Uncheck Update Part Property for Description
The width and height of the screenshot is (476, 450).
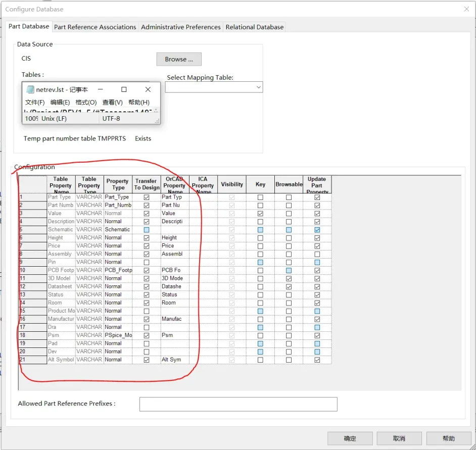317,221
